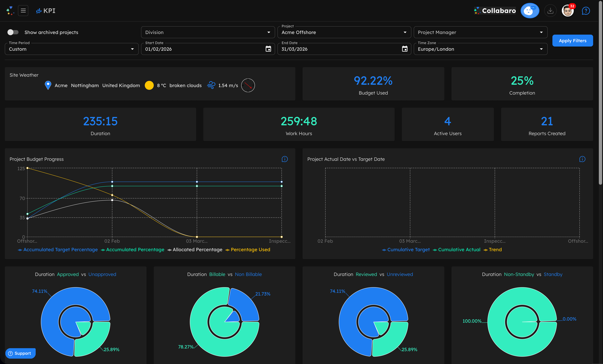The width and height of the screenshot is (603, 364).
Task: Open the help question mark icon
Action: pos(586,11)
